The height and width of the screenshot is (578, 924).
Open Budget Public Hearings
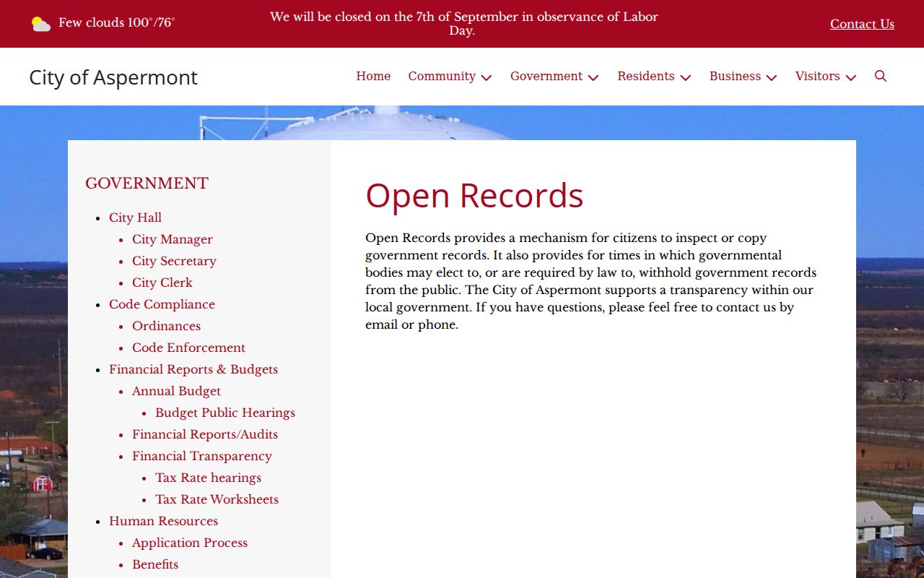click(225, 413)
